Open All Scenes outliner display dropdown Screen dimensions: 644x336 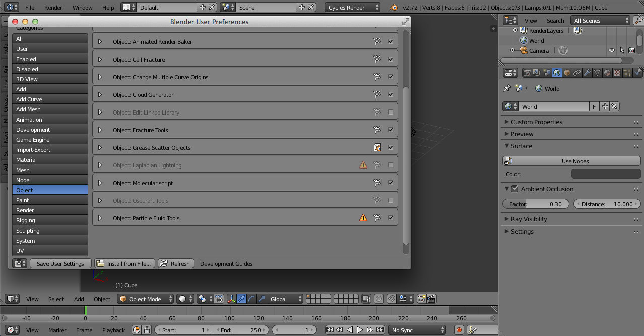[600, 20]
